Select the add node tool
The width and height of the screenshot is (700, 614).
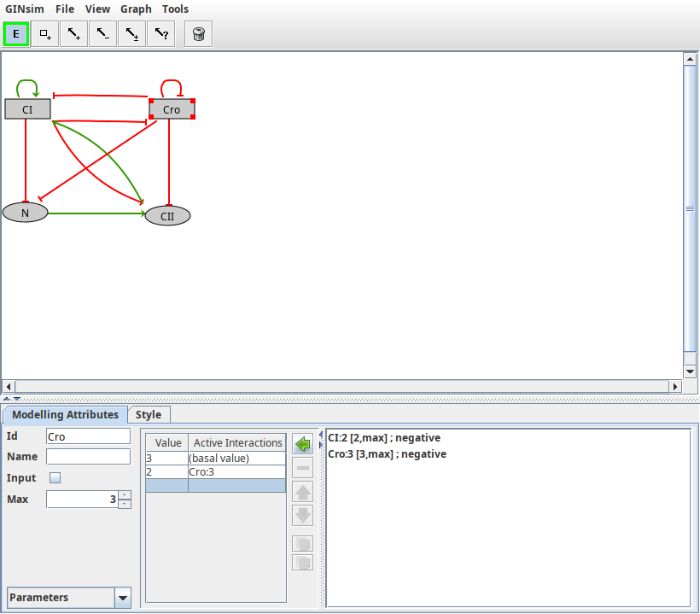pos(45,34)
